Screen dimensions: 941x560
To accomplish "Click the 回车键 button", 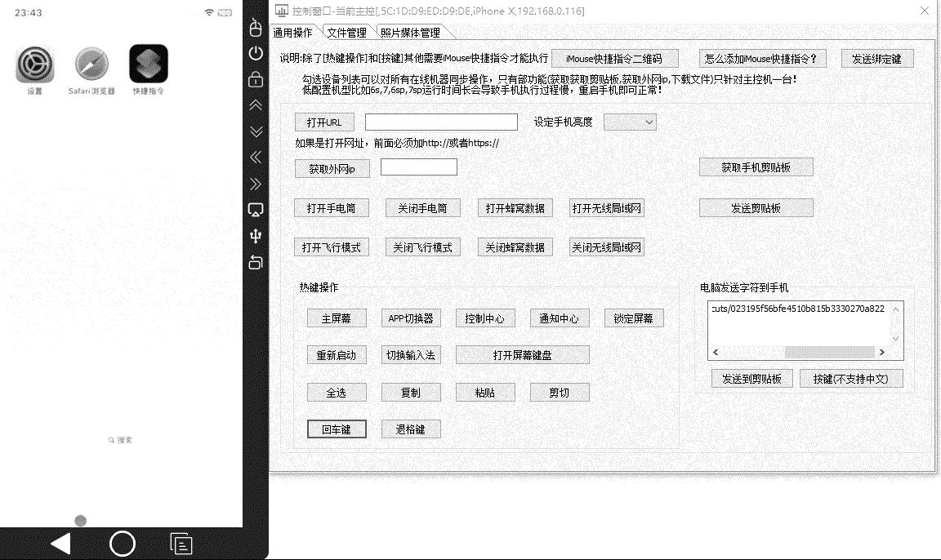I will pyautogui.click(x=336, y=429).
